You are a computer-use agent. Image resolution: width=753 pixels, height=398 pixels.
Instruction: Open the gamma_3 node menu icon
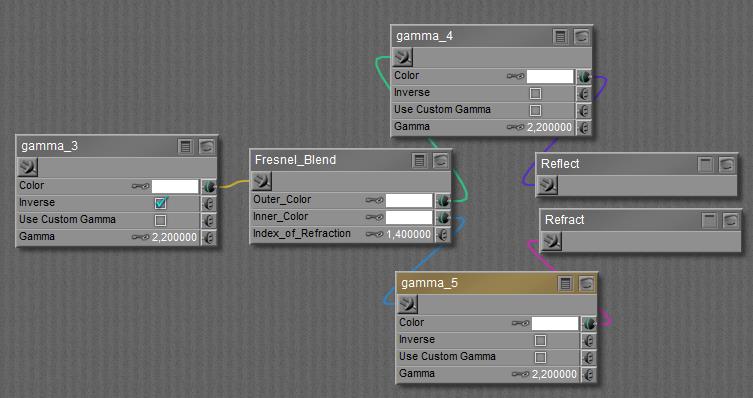click(186, 146)
